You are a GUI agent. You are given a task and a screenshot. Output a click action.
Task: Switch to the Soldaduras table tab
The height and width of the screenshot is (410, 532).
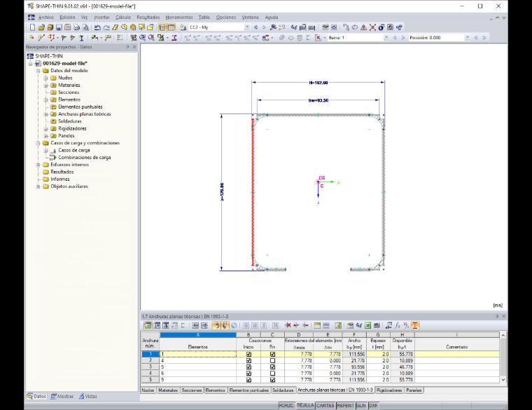283,390
